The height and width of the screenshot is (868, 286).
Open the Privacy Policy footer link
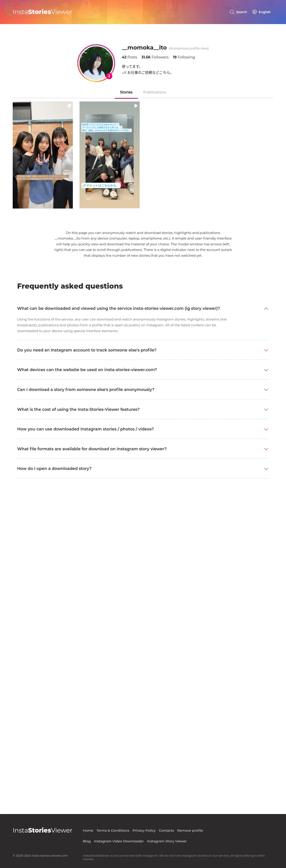click(144, 830)
